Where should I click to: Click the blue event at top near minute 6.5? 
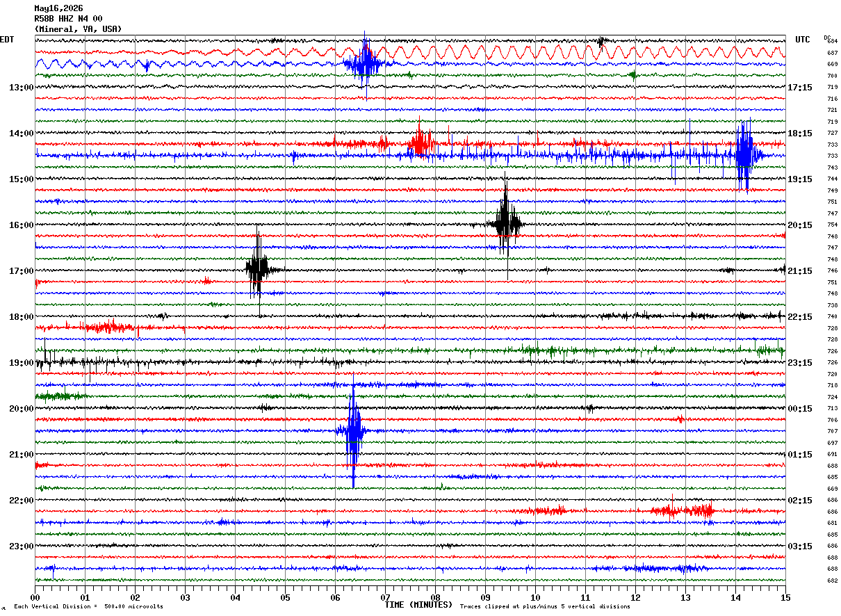pyautogui.click(x=364, y=64)
